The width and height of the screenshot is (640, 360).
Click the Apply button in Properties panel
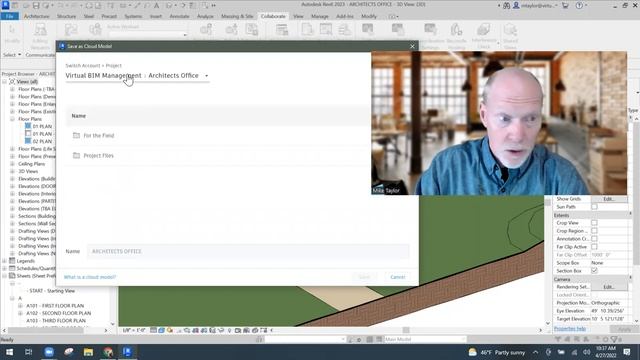(x=624, y=329)
